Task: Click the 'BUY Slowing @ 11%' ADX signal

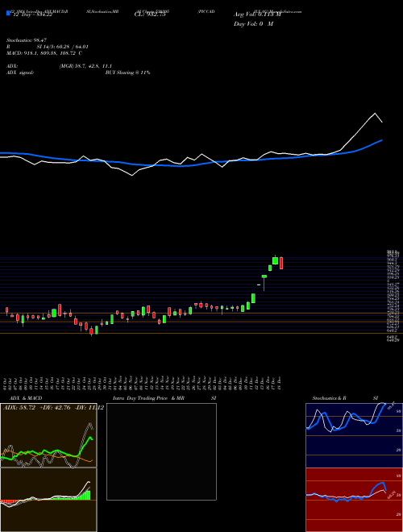Action: [x=127, y=73]
